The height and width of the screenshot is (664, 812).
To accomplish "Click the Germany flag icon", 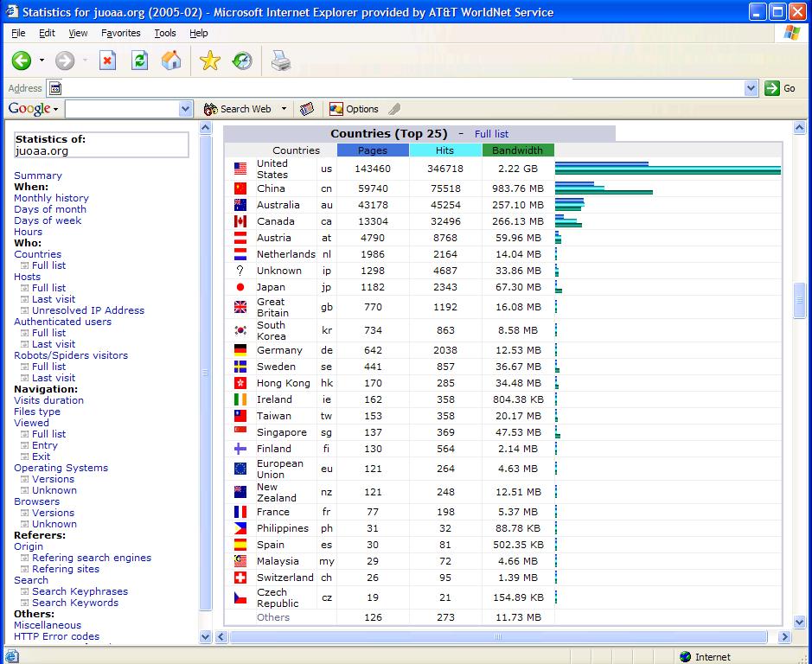I will [240, 350].
